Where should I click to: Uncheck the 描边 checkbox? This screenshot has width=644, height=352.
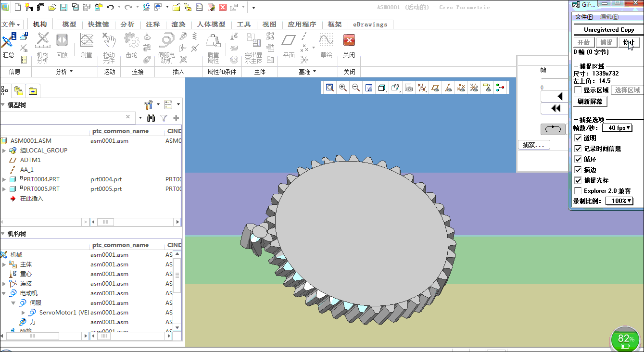[578, 170]
